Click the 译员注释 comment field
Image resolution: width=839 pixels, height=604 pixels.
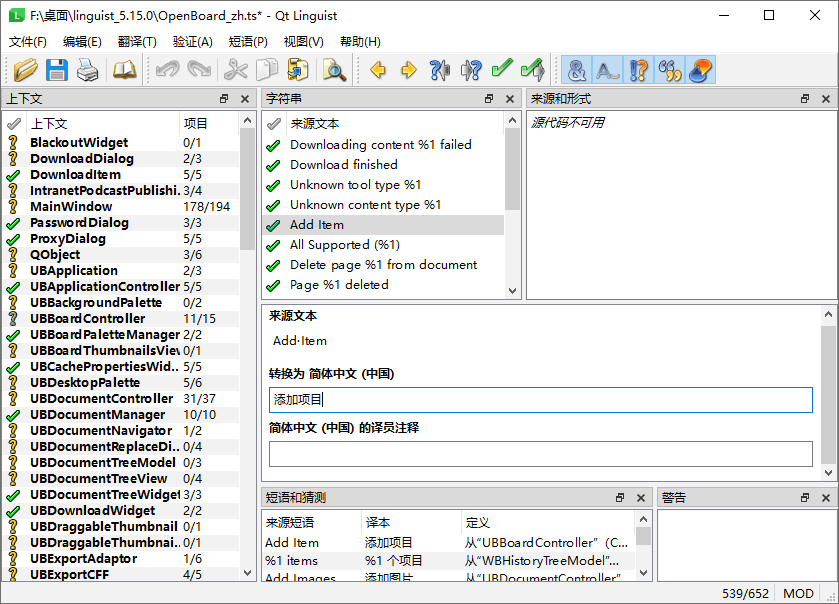coord(540,454)
